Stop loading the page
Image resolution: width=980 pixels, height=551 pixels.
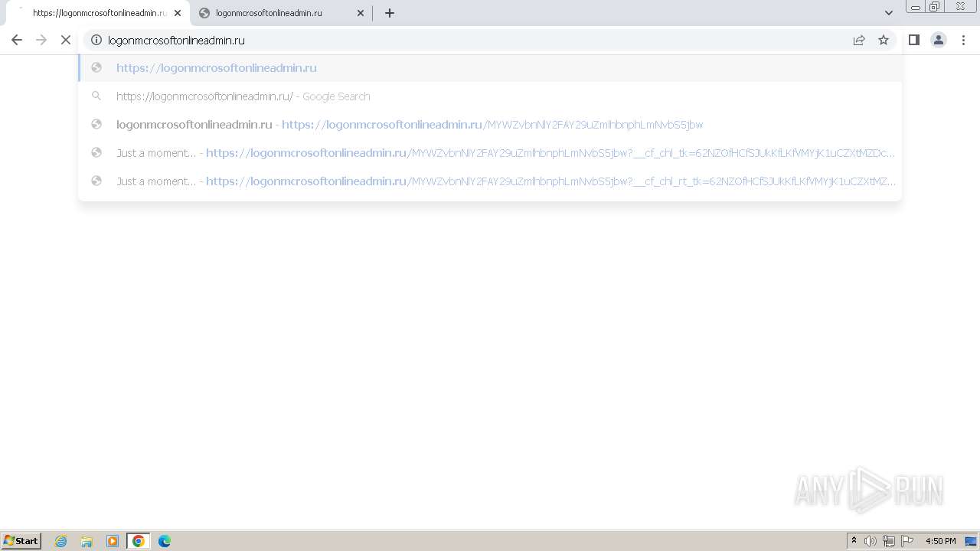(66, 40)
